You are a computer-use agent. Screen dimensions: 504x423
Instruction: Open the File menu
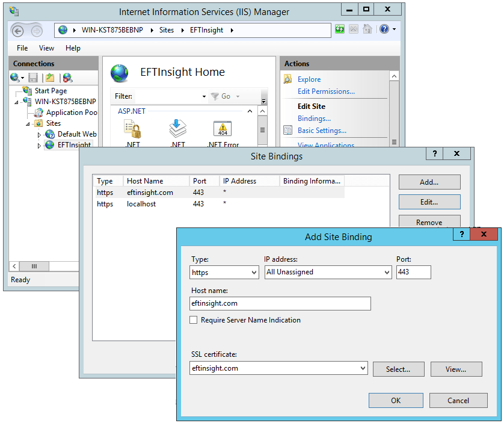tap(22, 48)
